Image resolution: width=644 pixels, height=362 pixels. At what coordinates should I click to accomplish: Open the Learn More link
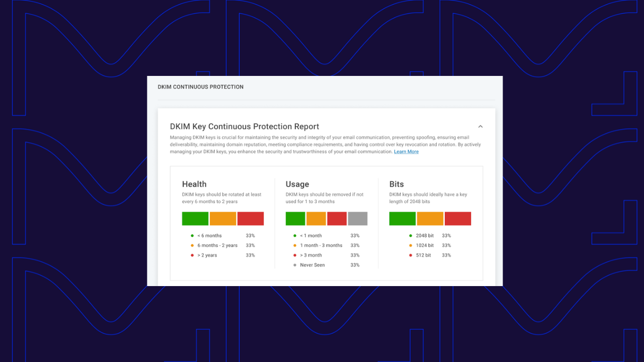point(406,151)
